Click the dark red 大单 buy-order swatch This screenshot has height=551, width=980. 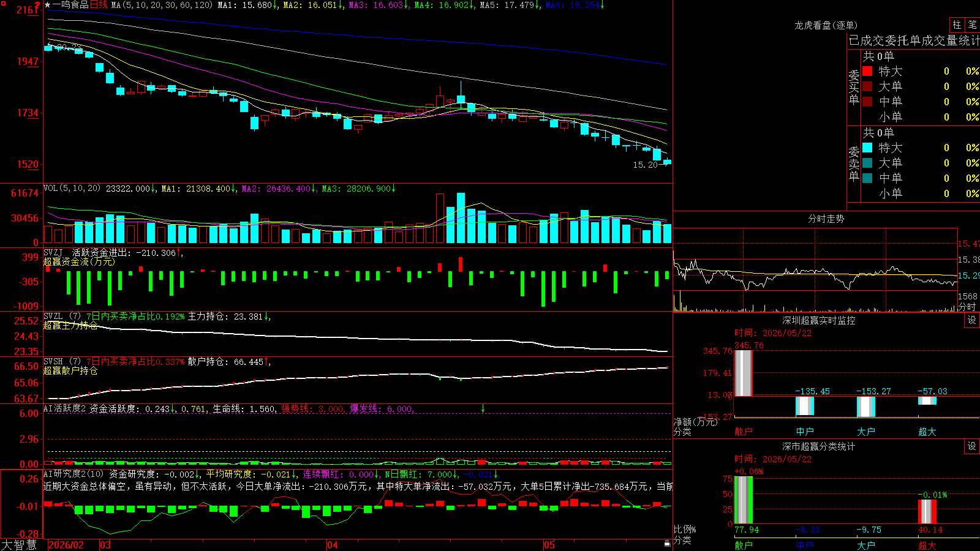pos(867,86)
